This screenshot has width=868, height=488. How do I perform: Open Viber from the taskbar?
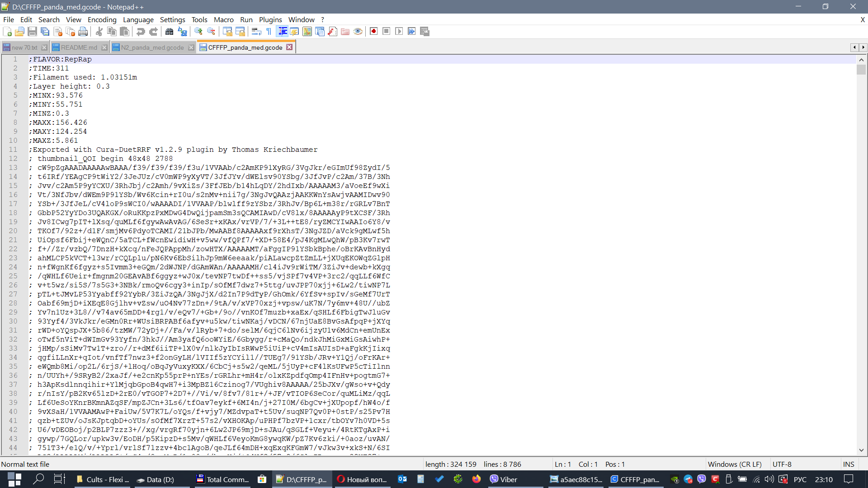(503, 479)
